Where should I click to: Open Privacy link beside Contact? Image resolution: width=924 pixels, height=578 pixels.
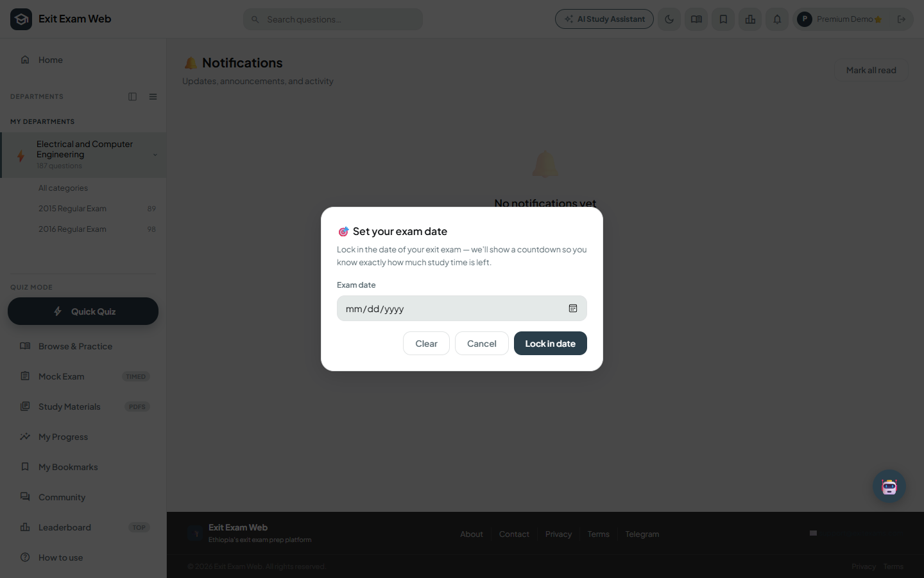coord(558,534)
